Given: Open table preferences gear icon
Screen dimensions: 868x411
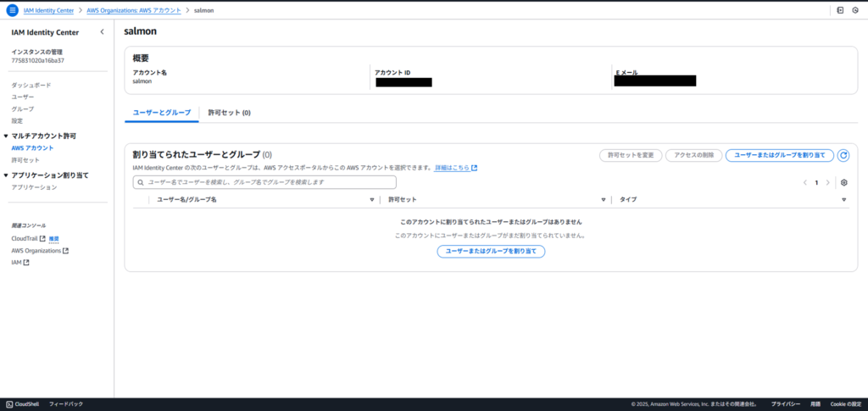Looking at the screenshot, I should pos(844,182).
